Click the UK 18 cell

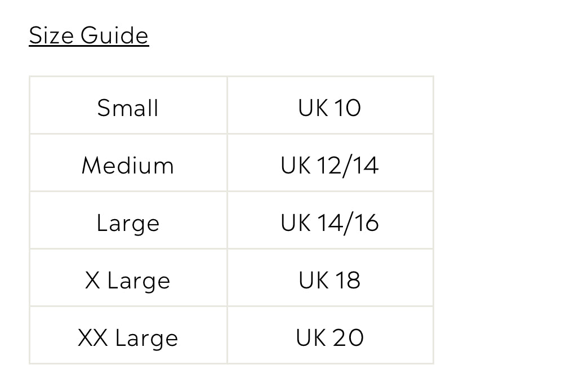[329, 280]
